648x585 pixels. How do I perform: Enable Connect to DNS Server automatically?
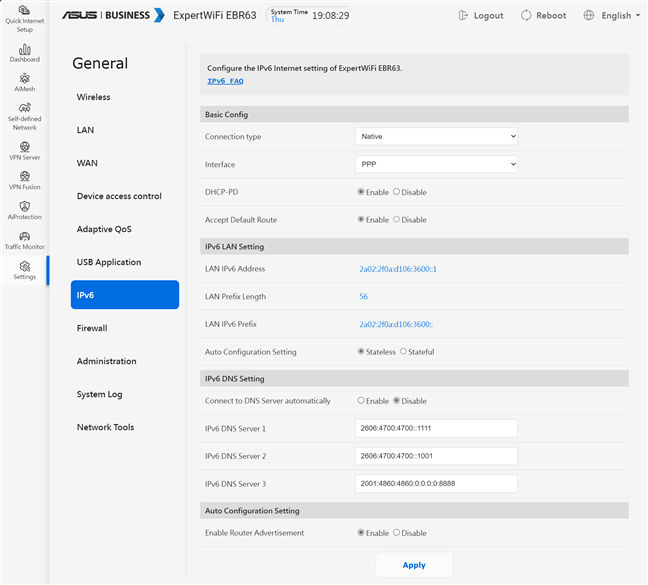click(362, 401)
